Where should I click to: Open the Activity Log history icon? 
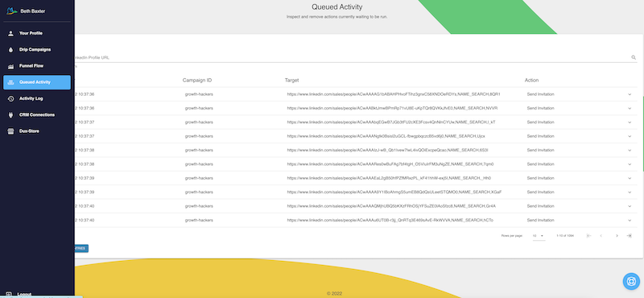pyautogui.click(x=10, y=98)
